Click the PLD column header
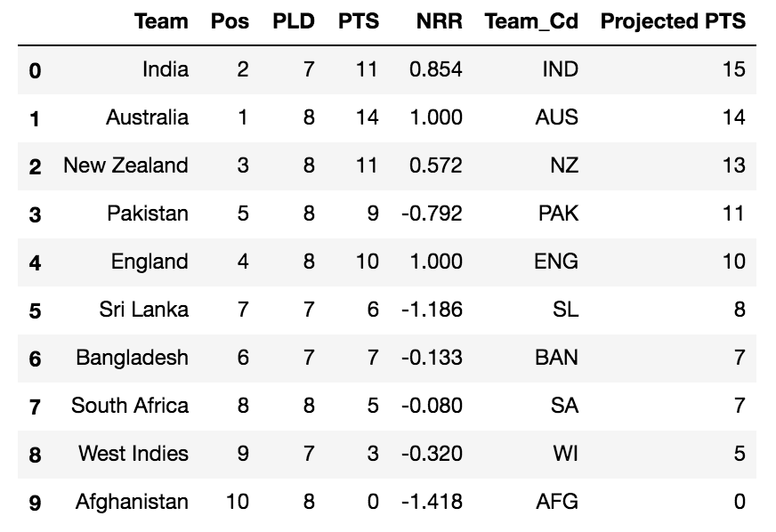 pos(294,21)
